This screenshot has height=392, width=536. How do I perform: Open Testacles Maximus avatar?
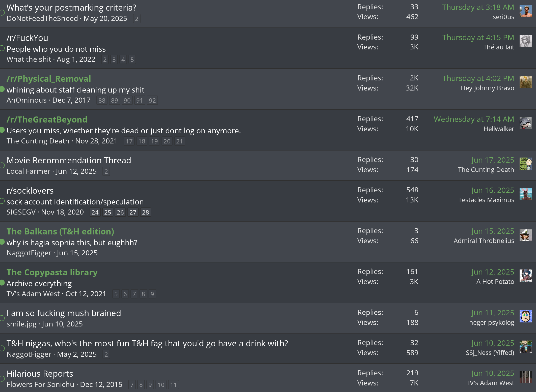[x=525, y=194]
